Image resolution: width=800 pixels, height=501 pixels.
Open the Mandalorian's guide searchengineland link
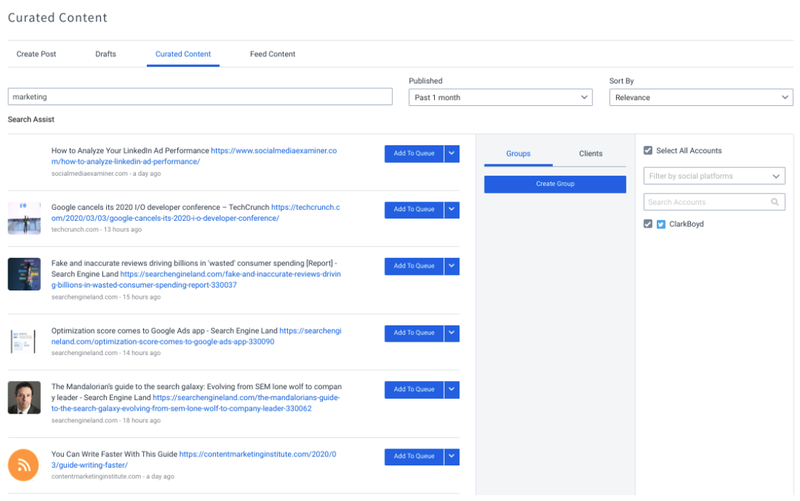coord(195,403)
